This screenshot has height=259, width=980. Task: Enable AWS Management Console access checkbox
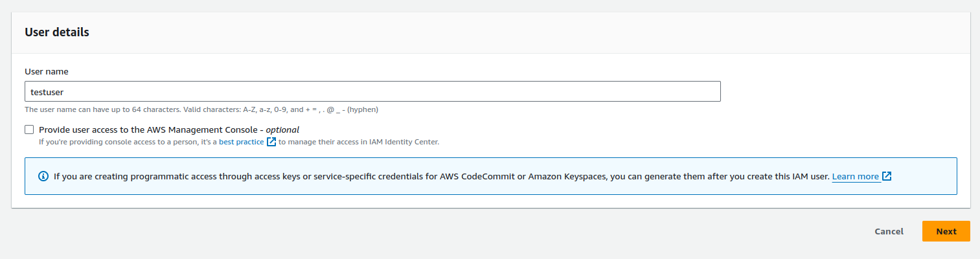coord(29,129)
